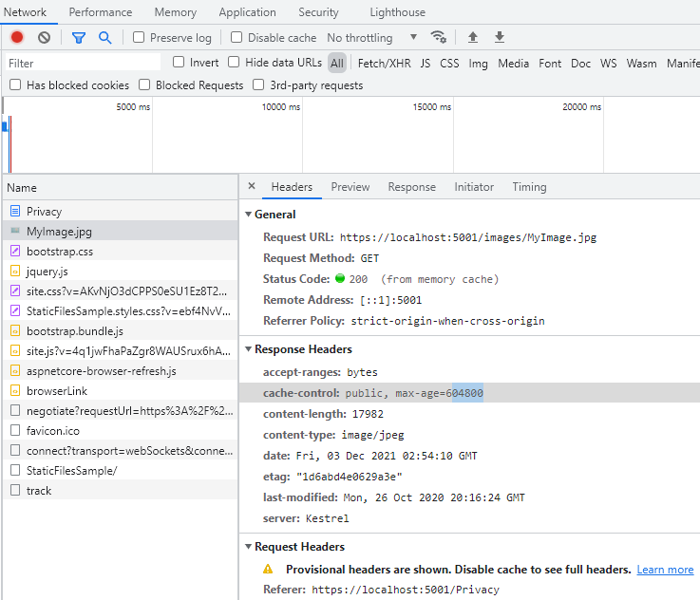Select aspnetcore-browser-refresh.js request
This screenshot has height=600, width=700.
tap(120, 370)
